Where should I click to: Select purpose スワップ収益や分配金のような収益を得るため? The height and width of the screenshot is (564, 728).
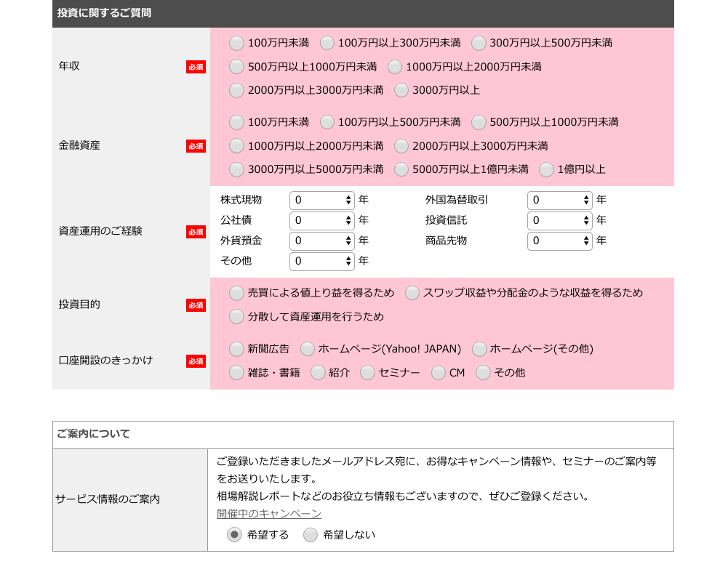coord(412,293)
